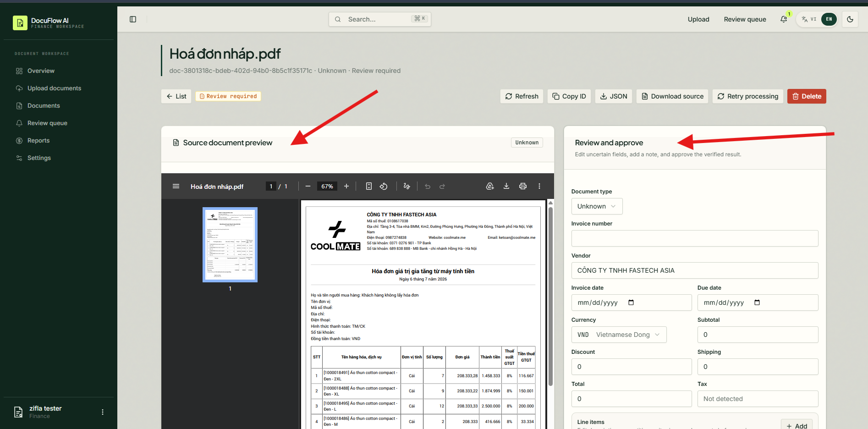The width and height of the screenshot is (868, 429).
Task: Open Review queue from the top bar
Action: tap(745, 19)
